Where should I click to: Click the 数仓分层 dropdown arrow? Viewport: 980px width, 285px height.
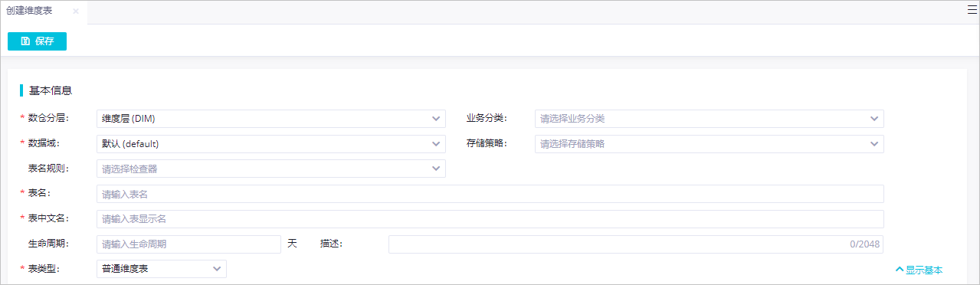click(x=436, y=119)
